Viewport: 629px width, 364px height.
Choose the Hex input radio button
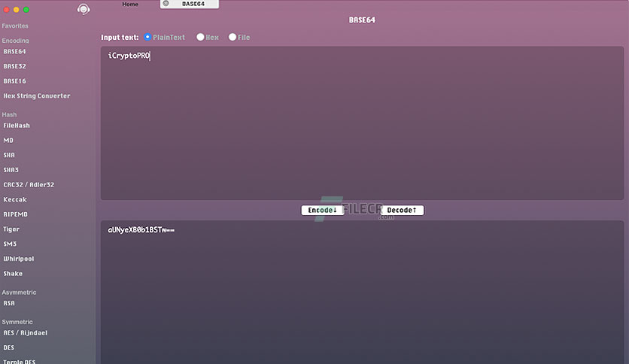(x=200, y=37)
